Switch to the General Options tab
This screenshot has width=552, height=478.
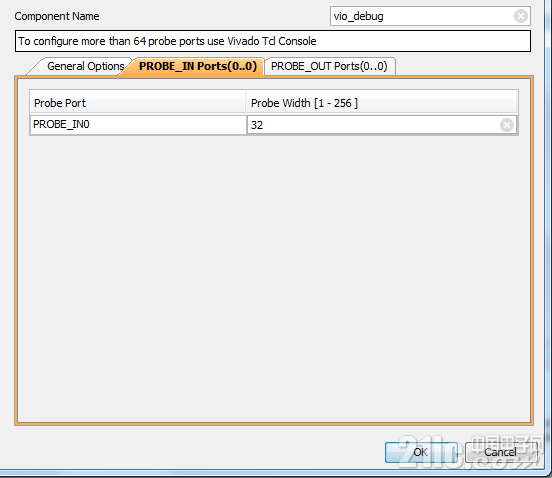pyautogui.click(x=86, y=66)
